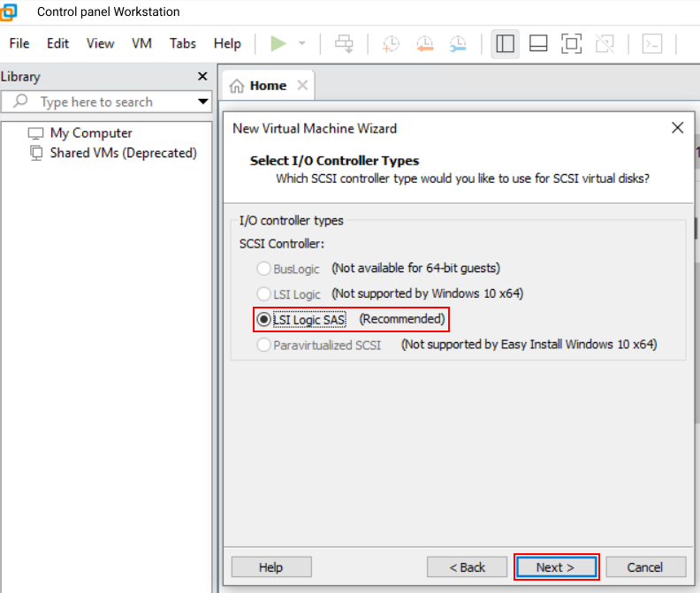700x593 pixels.
Task: Enter full screen mode via toolbar icon
Action: [x=572, y=43]
